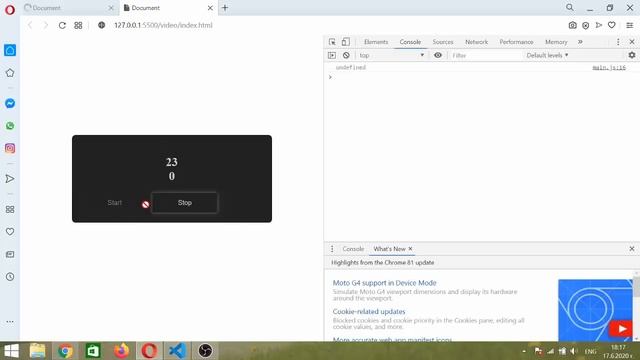Image resolution: width=640 pixels, height=360 pixels.
Task: Go forward to the next page
Action: [x=46, y=25]
